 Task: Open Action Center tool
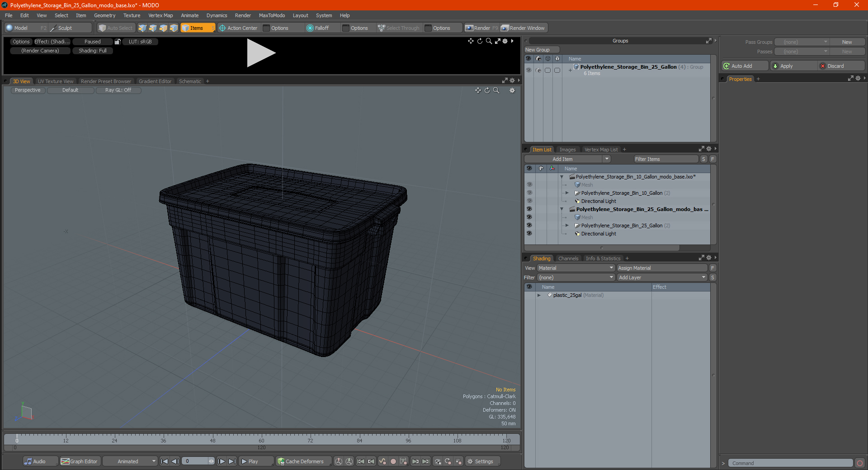pyautogui.click(x=238, y=28)
